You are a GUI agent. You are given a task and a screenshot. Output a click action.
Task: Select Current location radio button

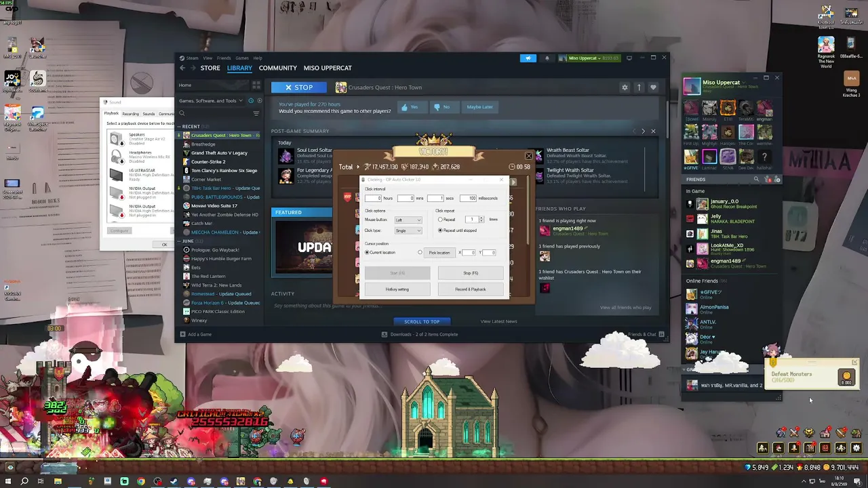[x=368, y=253]
